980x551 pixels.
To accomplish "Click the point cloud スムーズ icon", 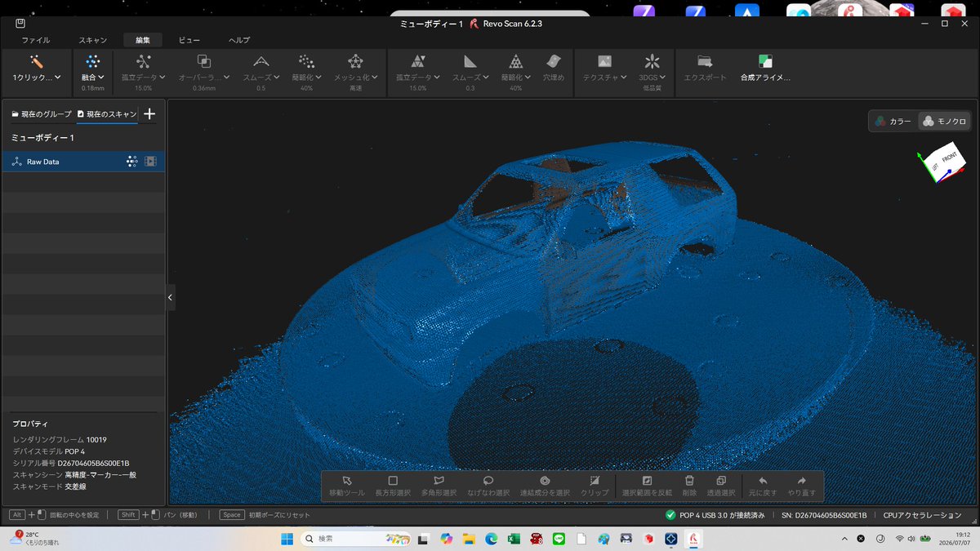I will [x=261, y=61].
